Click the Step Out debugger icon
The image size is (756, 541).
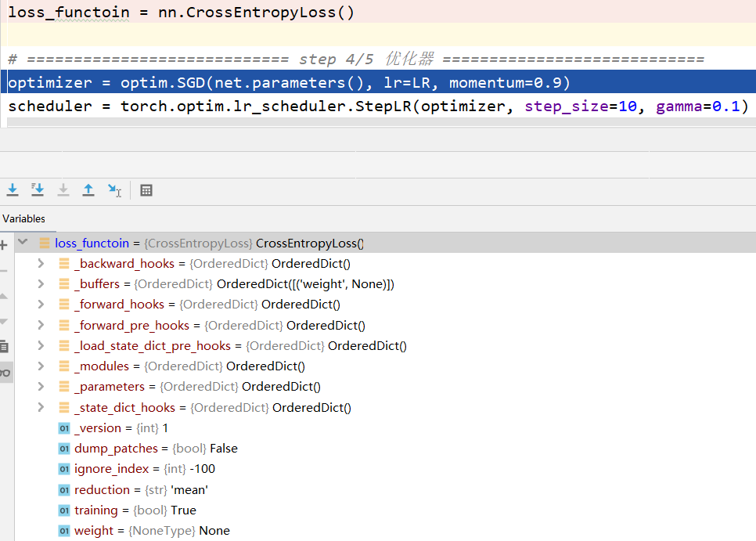(88, 190)
